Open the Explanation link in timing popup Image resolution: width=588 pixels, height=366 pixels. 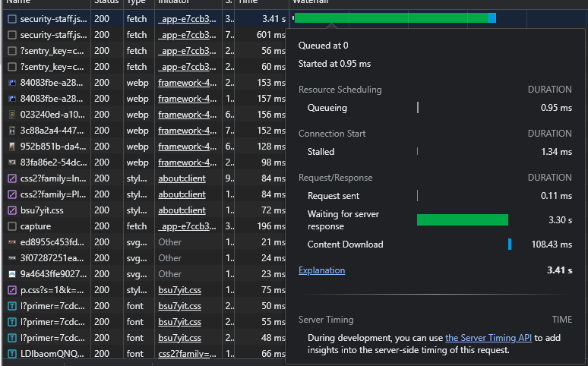(x=321, y=270)
